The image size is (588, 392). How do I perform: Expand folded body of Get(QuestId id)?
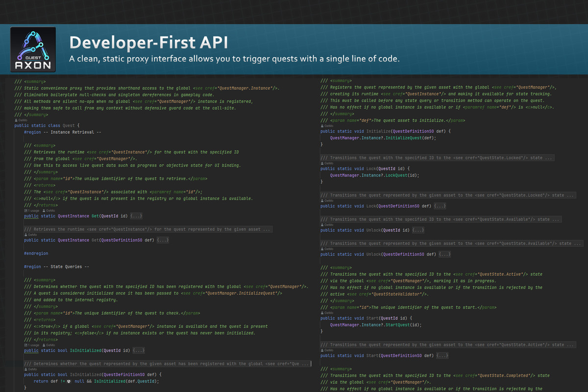[136, 216]
